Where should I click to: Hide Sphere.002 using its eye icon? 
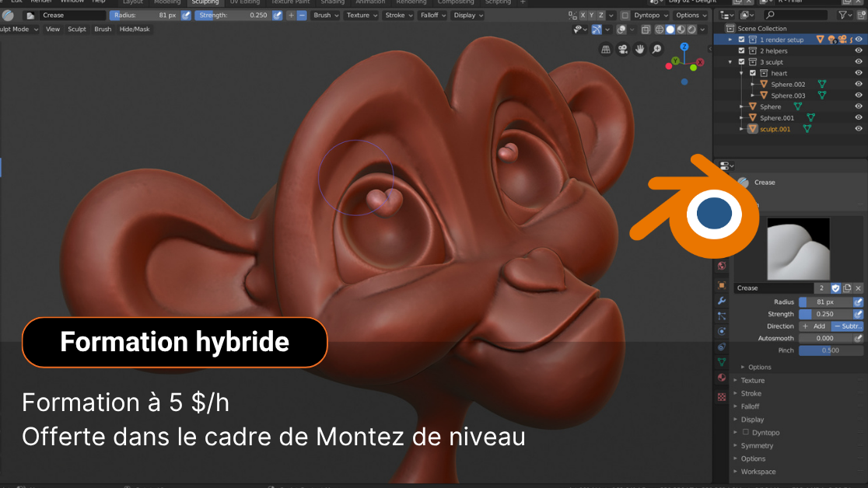coord(859,84)
